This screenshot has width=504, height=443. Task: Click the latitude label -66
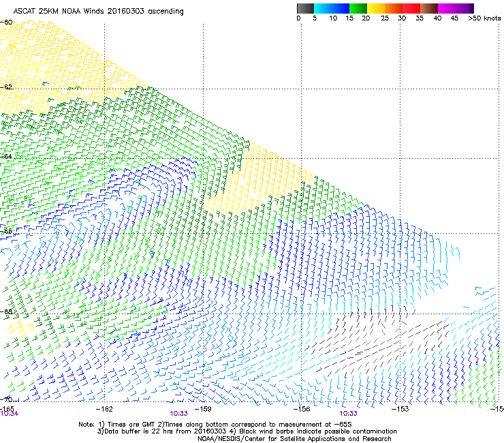(x=6, y=231)
